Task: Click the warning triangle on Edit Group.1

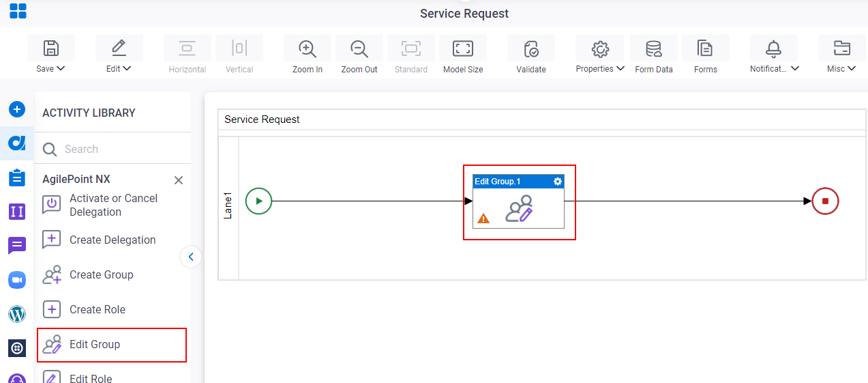Action: tap(483, 218)
